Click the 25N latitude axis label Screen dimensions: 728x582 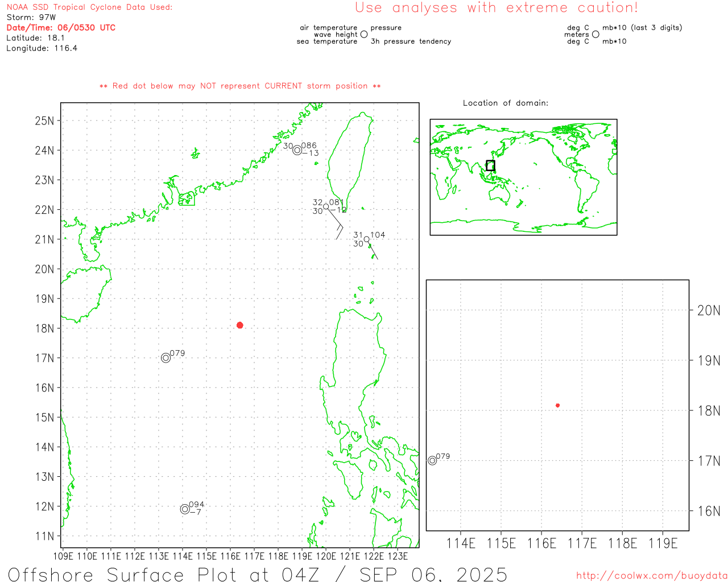point(44,120)
